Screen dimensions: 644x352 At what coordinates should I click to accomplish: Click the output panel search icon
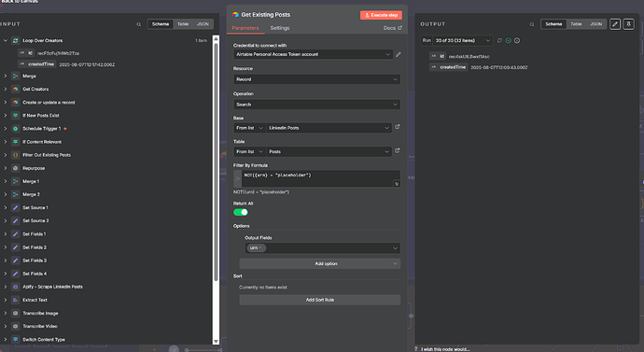click(x=532, y=24)
